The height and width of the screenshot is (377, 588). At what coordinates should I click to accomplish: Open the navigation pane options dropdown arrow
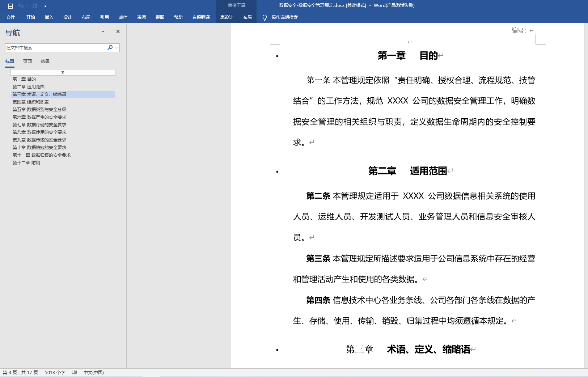coord(103,31)
